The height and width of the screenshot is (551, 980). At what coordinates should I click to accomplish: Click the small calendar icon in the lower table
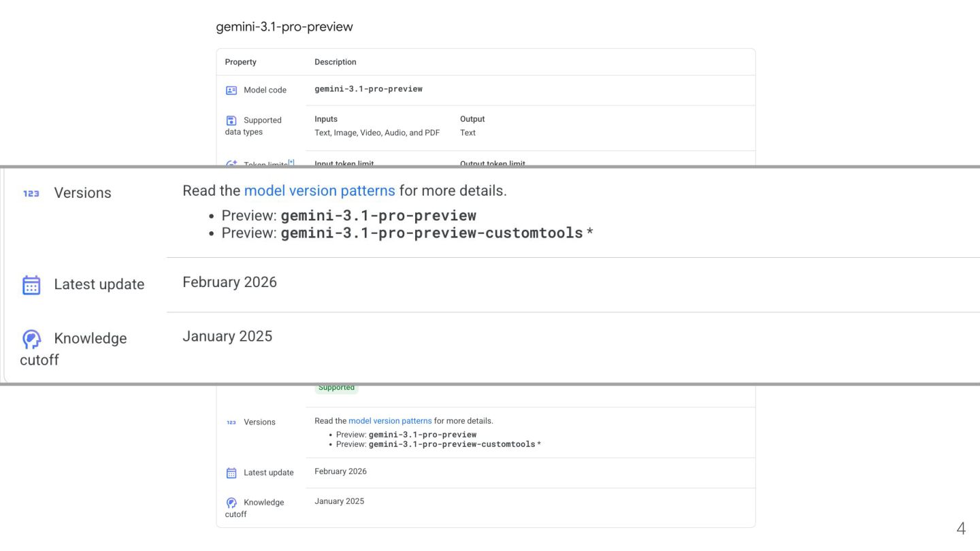[x=231, y=473]
